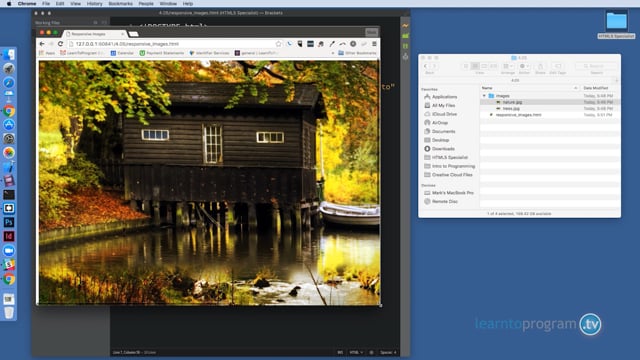Select Mark's MacBook Pro device
This screenshot has height=360, width=640.
coord(449,193)
